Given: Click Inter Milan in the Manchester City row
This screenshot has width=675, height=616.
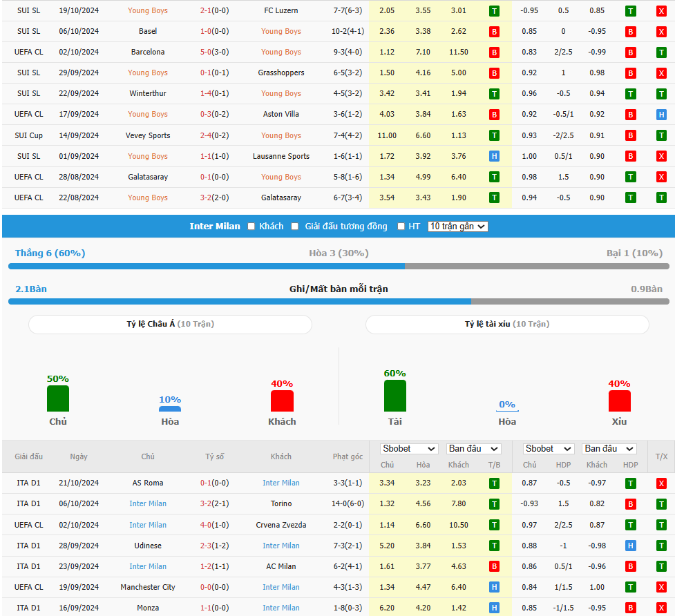Looking at the screenshot, I should [x=281, y=587].
